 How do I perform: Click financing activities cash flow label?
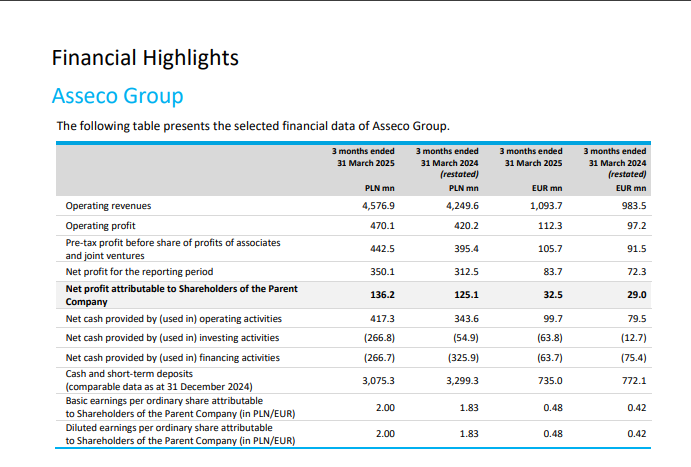tap(173, 358)
